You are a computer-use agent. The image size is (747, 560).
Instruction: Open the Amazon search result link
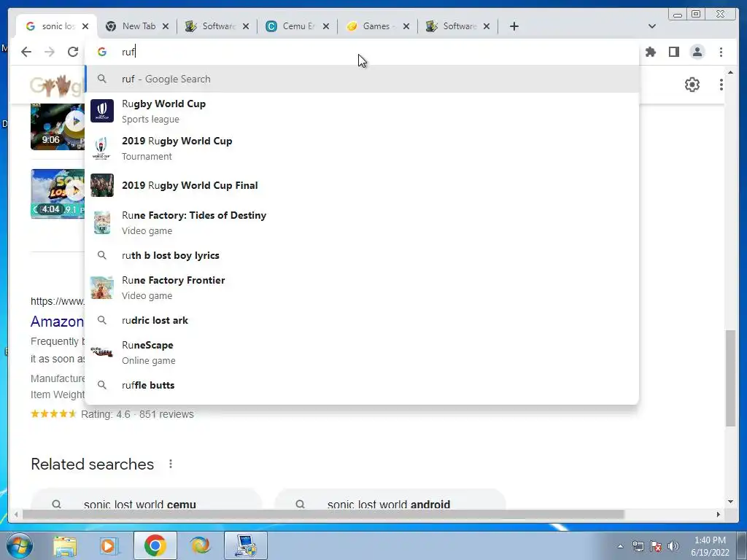pos(57,322)
